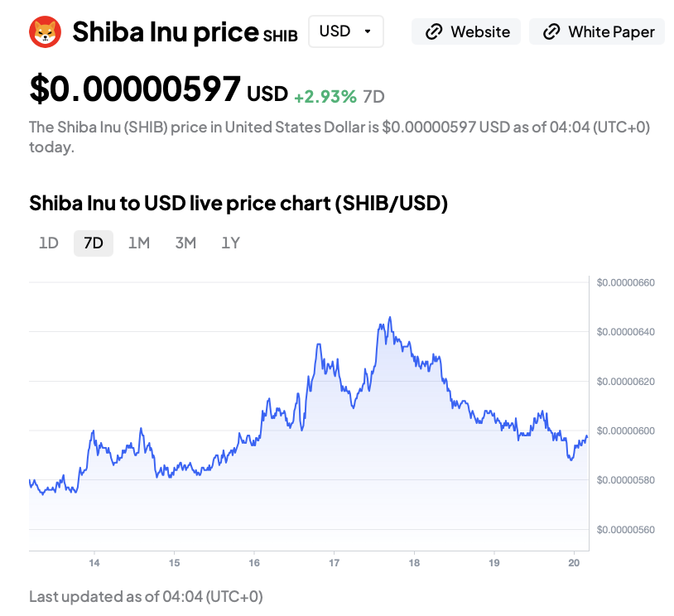Click date label 20 on the x-axis
674x616 pixels.
pos(573,563)
